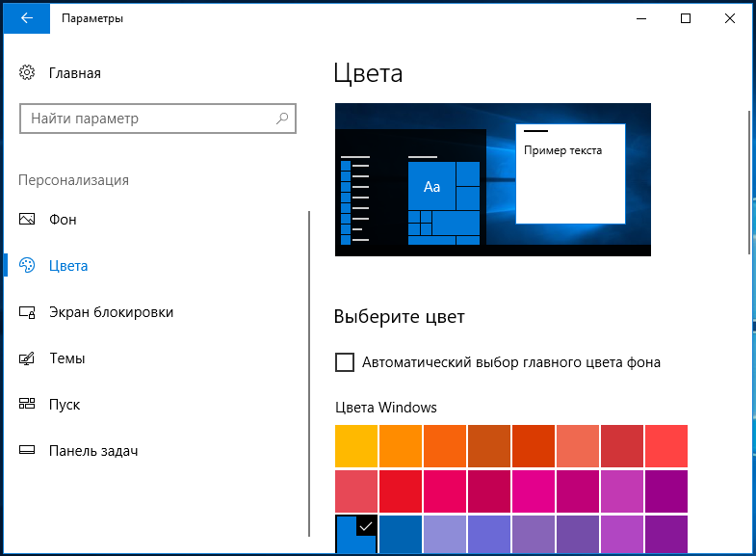The image size is (756, 556).
Task: Click the Colors palette icon
Action: [27, 265]
